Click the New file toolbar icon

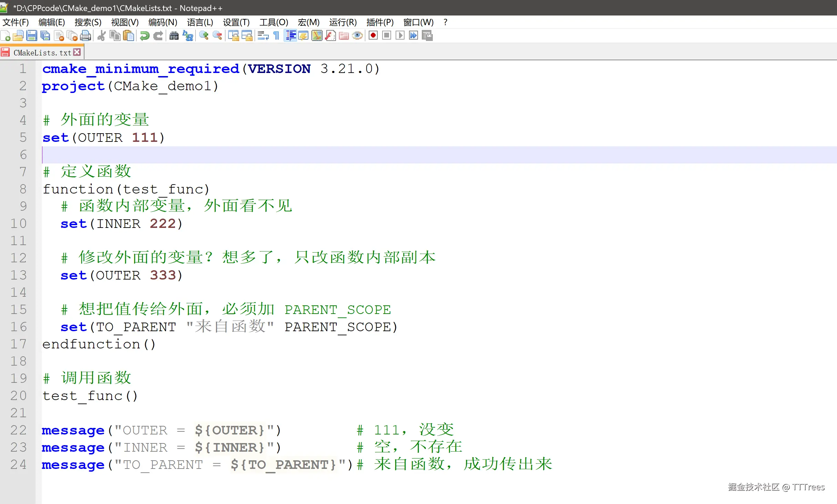6,35
